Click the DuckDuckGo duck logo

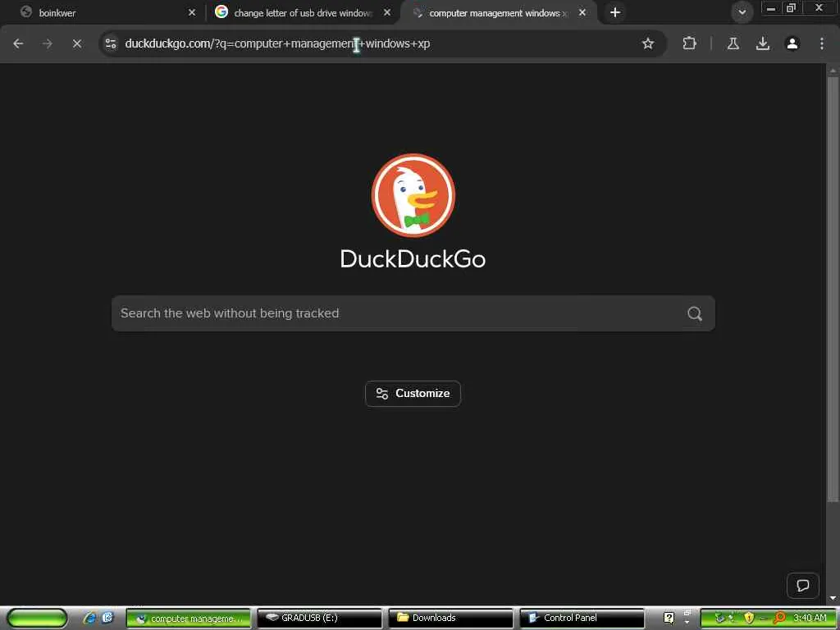[x=413, y=195]
